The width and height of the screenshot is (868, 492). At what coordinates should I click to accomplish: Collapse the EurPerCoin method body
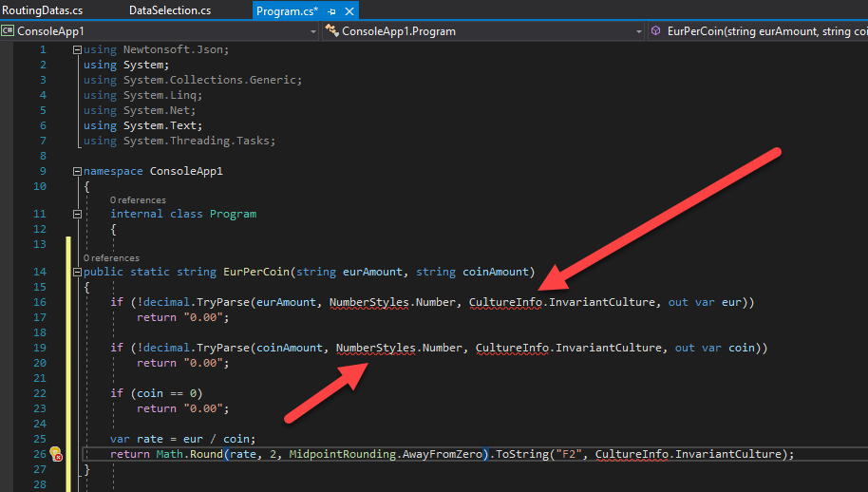(x=77, y=272)
